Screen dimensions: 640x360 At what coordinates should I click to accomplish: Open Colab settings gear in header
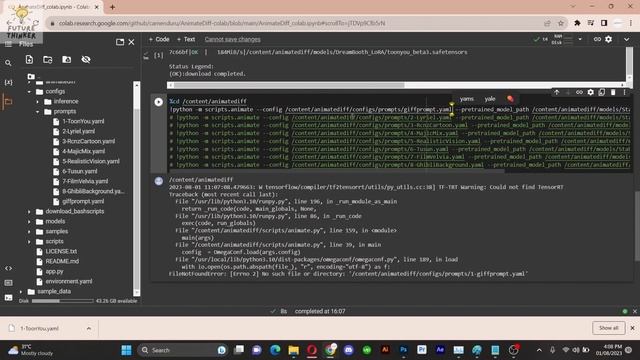pos(609,39)
